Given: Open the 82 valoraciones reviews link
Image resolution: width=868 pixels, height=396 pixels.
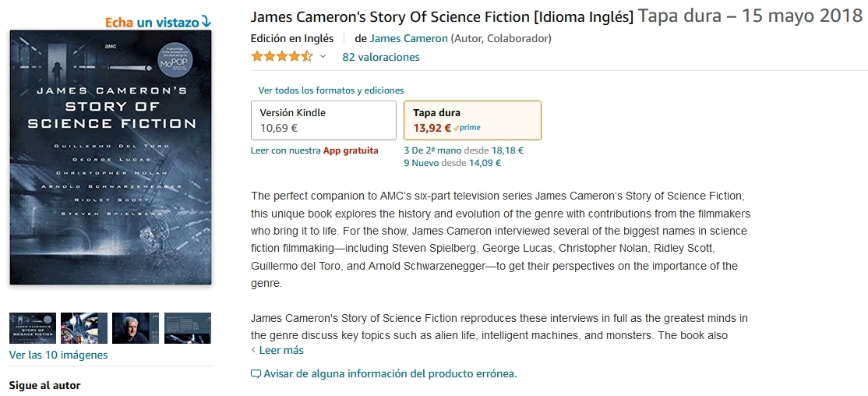Looking at the screenshot, I should click(381, 57).
